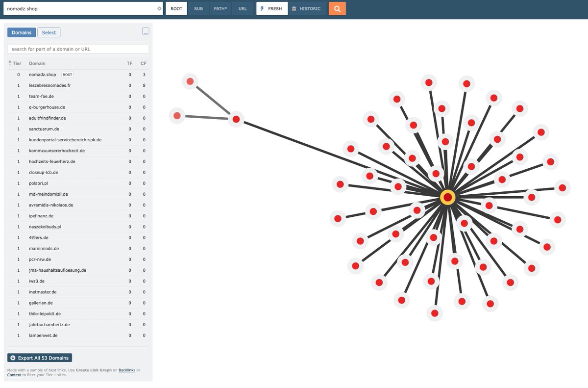Image resolution: width=588 pixels, height=388 pixels.
Task: Switch to the URL tab
Action: [x=243, y=8]
